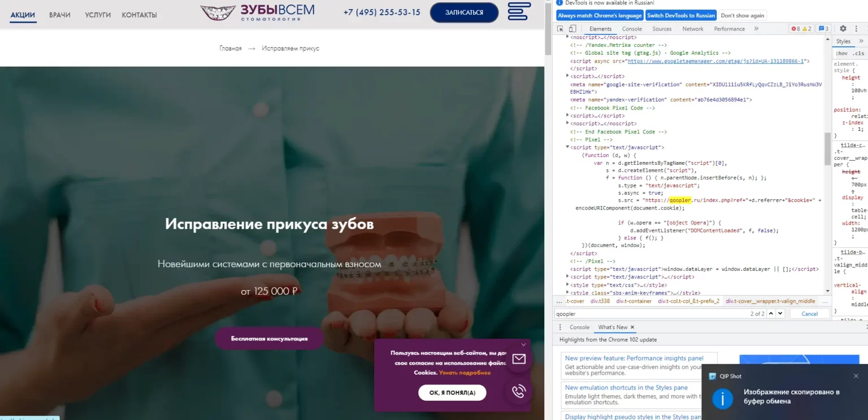Click the ЗУБЫВСЕМ site logo

(x=258, y=12)
